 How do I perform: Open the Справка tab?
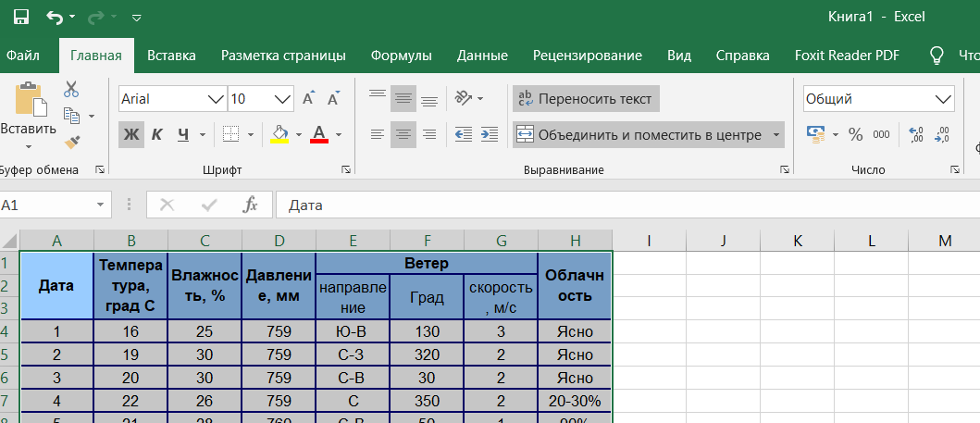coord(742,56)
